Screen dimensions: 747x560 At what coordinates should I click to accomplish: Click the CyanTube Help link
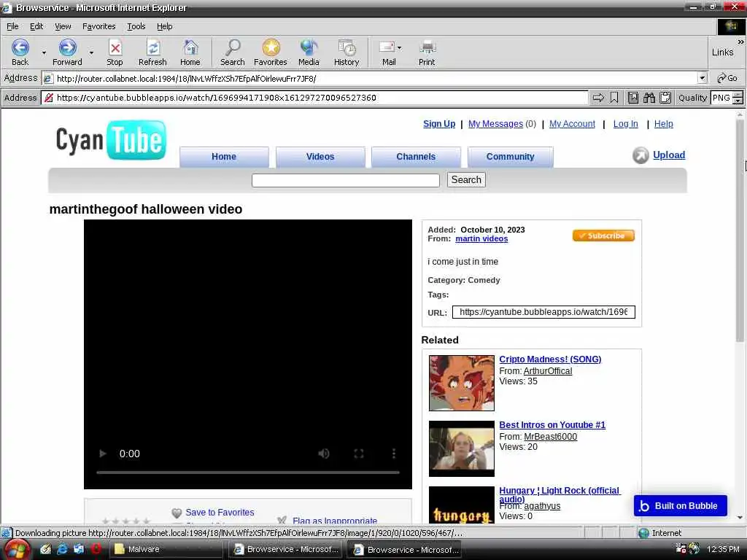(664, 124)
